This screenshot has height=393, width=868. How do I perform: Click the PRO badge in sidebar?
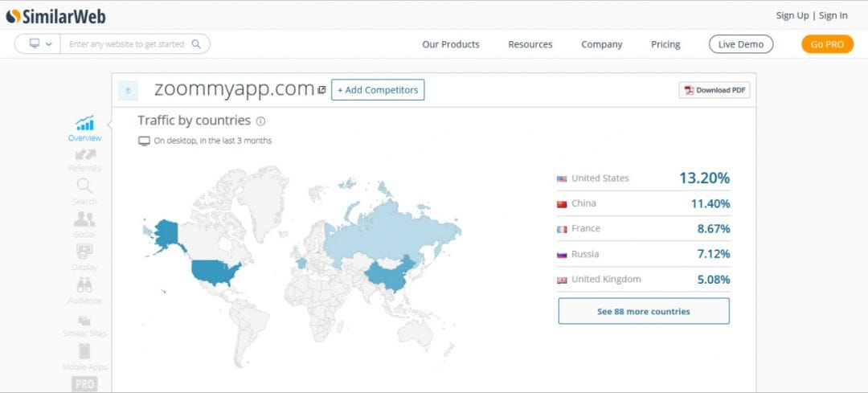[x=84, y=383]
